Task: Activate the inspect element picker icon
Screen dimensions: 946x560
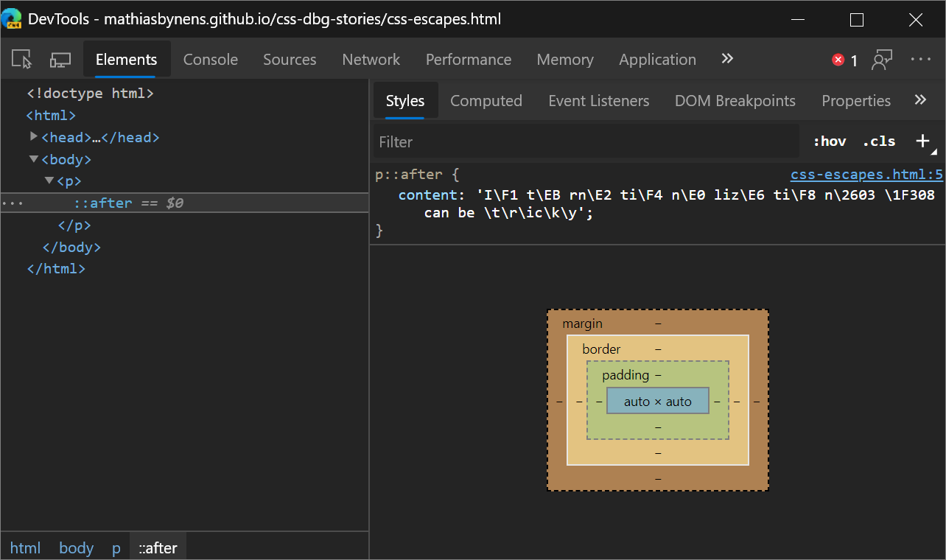Action: click(x=22, y=60)
